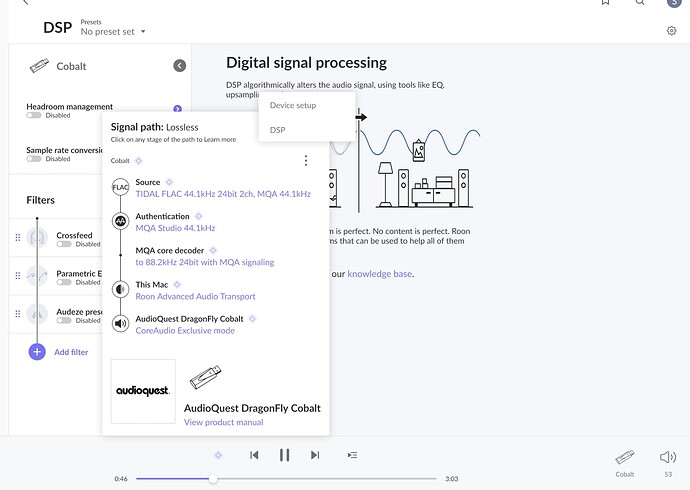
Task: Click Roon Advanced Audio Transport link
Action: coord(195,297)
